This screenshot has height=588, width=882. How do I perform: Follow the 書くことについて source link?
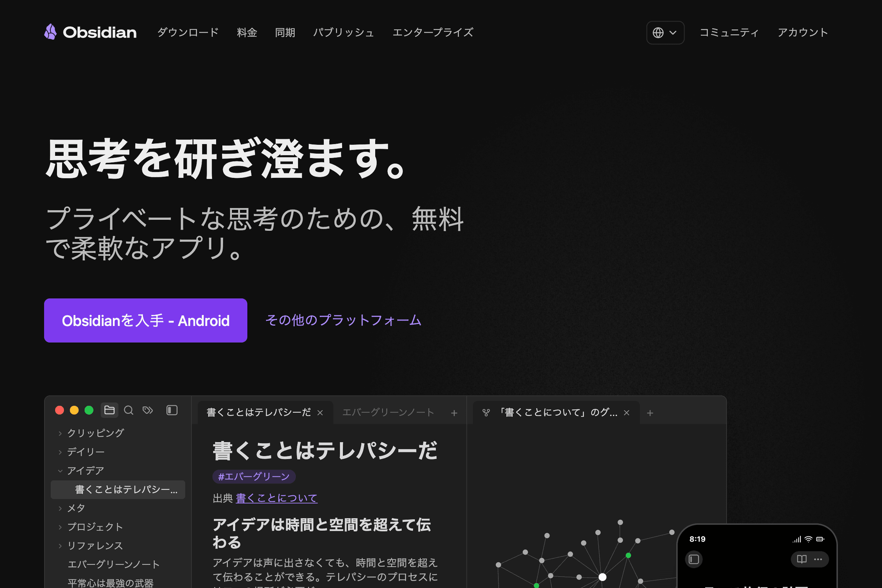(277, 498)
